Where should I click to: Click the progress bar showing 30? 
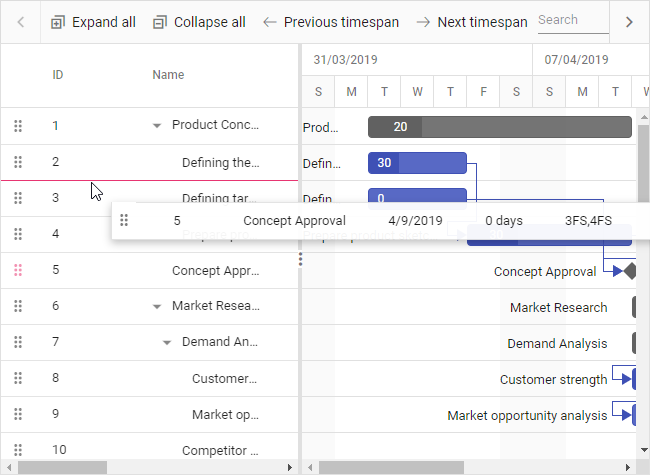[x=417, y=163]
